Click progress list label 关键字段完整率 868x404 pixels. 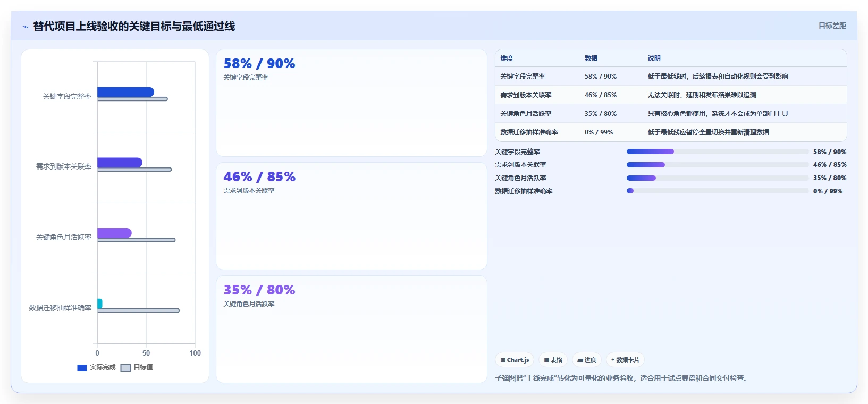(x=517, y=152)
